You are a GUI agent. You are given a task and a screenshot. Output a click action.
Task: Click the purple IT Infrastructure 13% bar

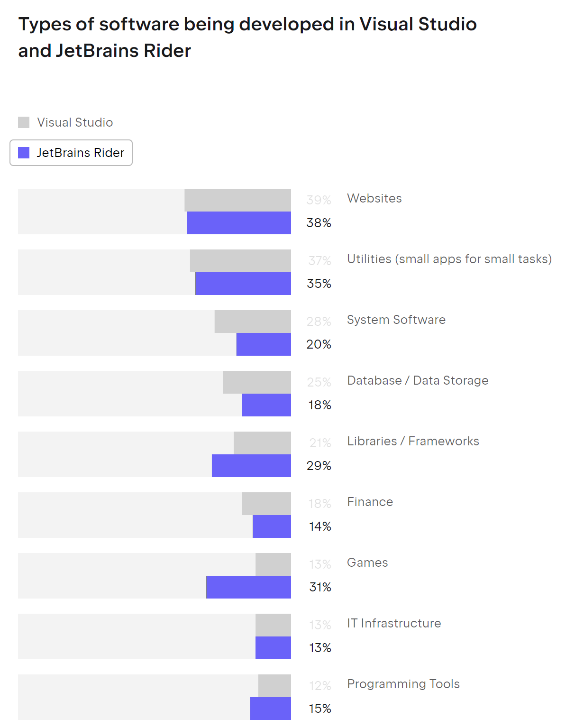273,648
